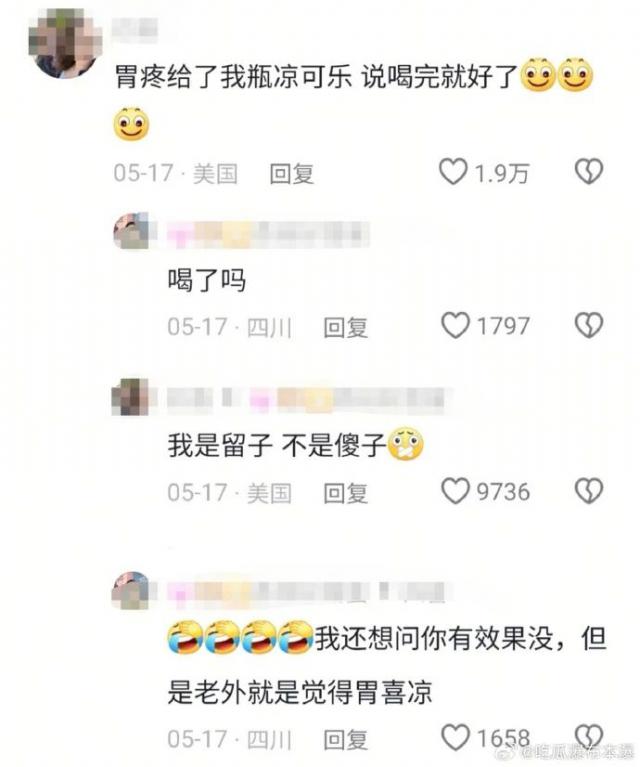The width and height of the screenshot is (640, 767).
Task: Dislike the reply with 1658 likes
Action: coord(589,737)
